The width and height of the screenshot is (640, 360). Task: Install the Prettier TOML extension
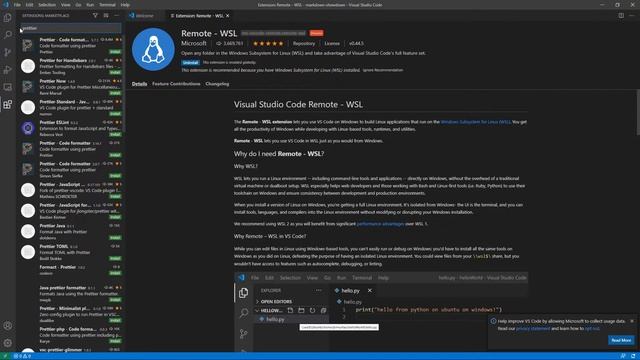[x=115, y=258]
